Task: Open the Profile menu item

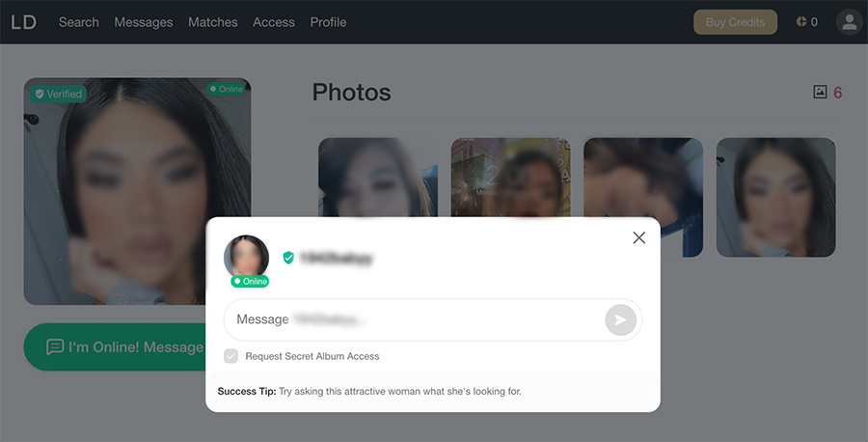Action: click(x=328, y=22)
